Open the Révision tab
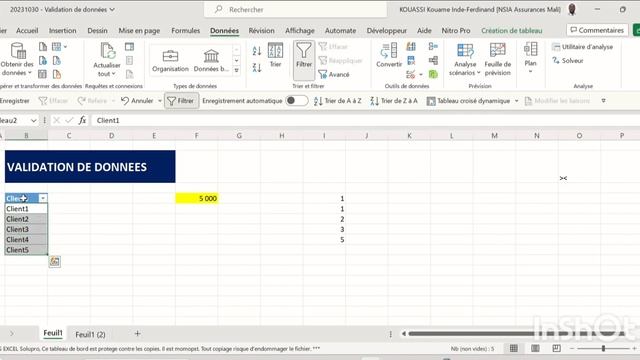 [x=262, y=31]
